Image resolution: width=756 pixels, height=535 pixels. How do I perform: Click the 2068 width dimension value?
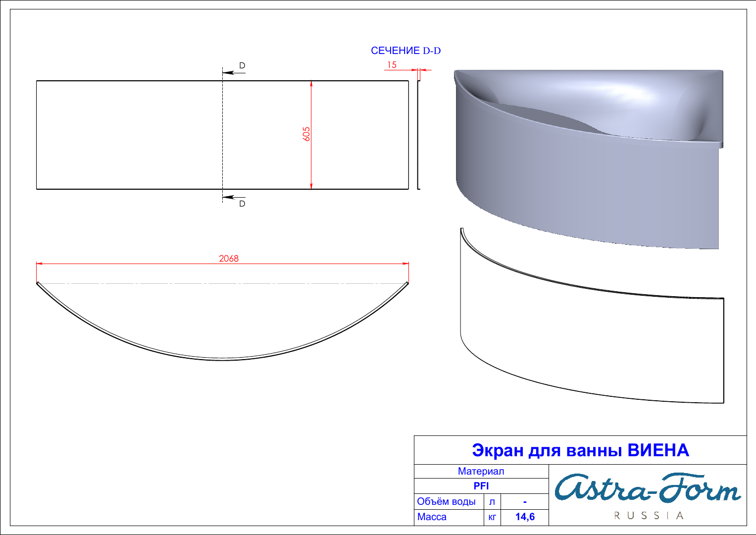[229, 259]
